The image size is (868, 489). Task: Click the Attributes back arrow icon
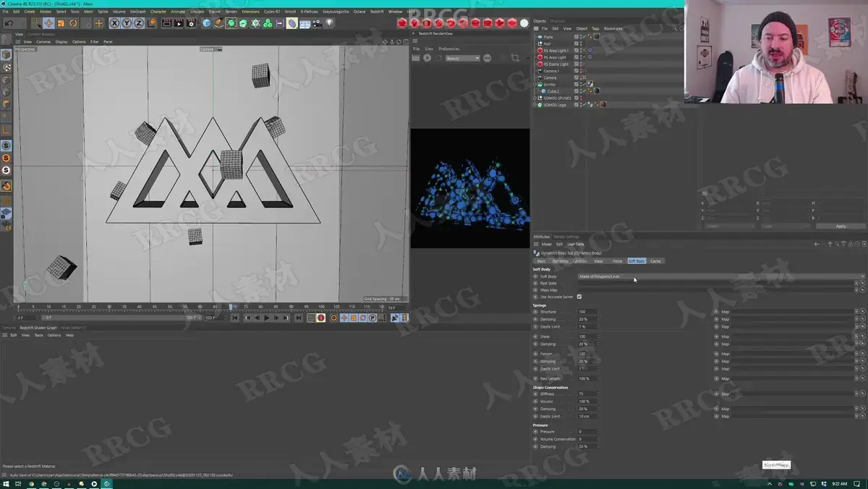(817, 244)
